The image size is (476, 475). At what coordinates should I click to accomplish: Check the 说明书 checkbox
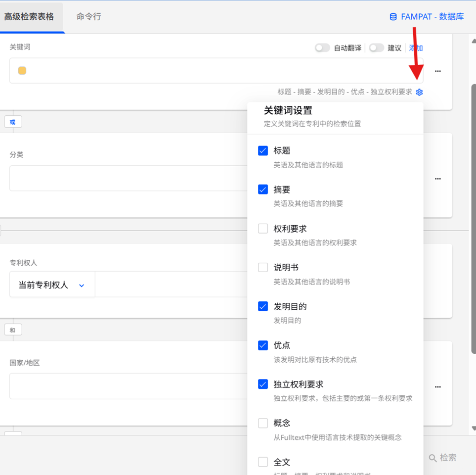[x=263, y=267]
